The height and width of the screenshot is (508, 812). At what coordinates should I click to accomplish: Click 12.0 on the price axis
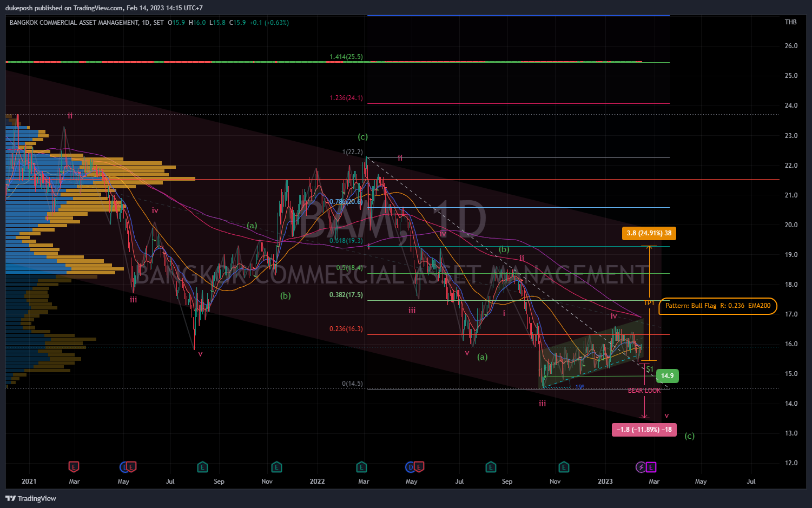tap(791, 463)
